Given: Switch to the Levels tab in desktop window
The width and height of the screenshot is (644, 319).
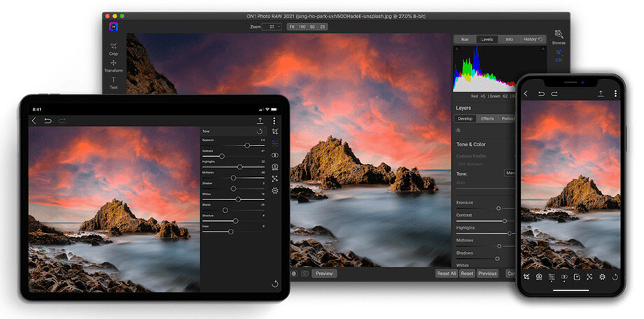Looking at the screenshot, I should [487, 39].
